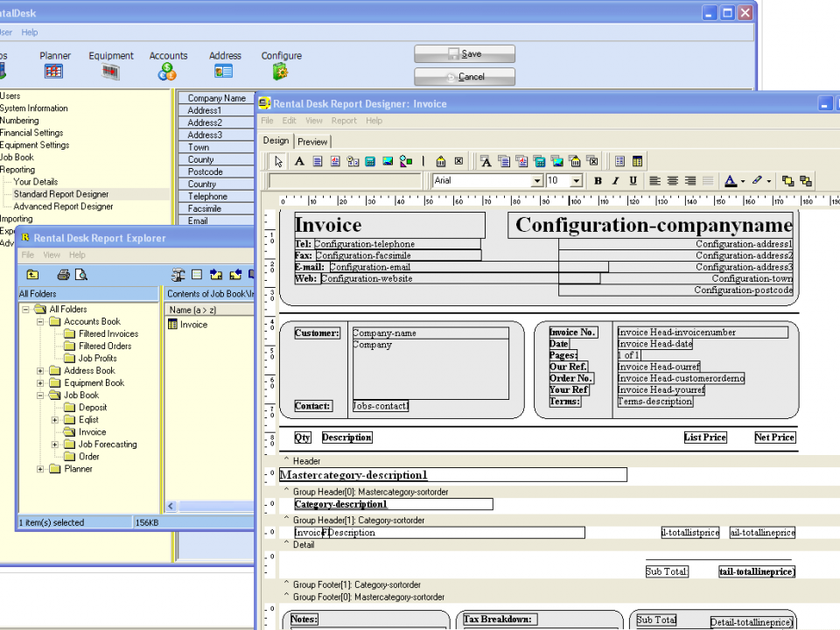
Task: Toggle Underline formatting
Action: pos(633,181)
